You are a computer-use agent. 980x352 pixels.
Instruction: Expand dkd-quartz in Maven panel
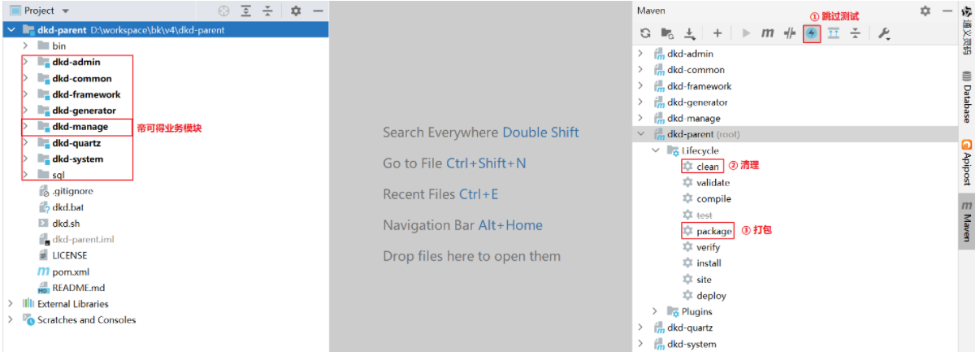click(x=640, y=328)
